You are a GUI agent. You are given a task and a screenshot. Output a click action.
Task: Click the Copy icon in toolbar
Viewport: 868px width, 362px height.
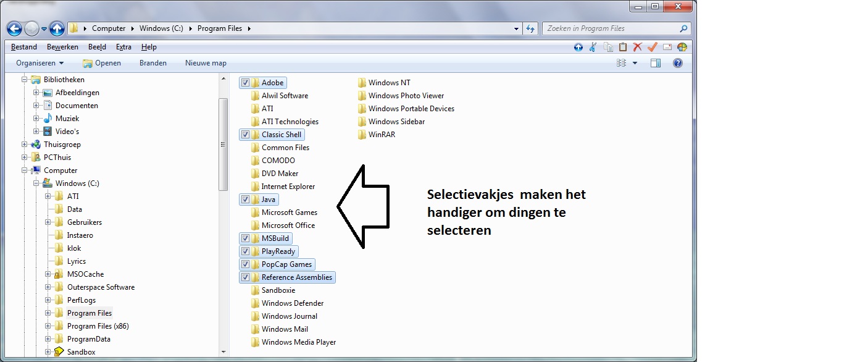pos(608,47)
